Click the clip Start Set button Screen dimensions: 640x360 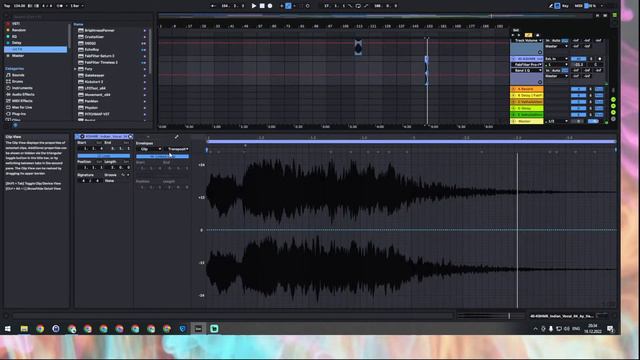click(99, 143)
